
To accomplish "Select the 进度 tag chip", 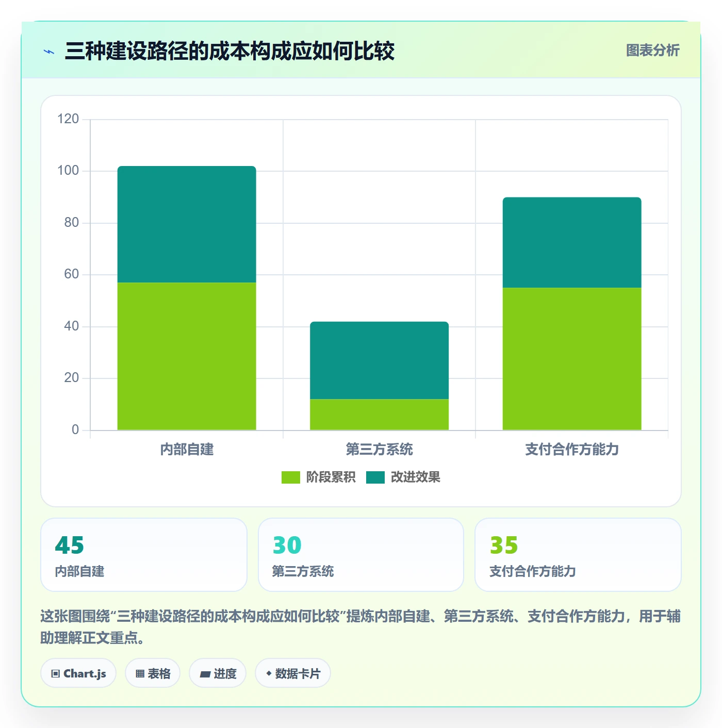I will coord(218,673).
